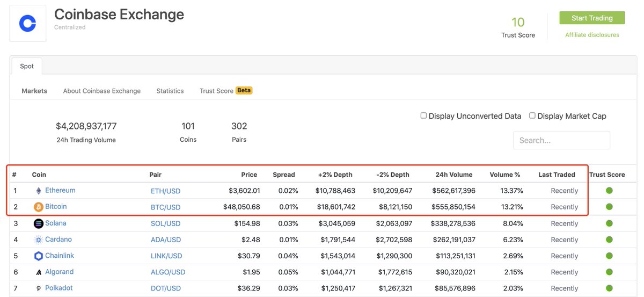Sort by the Price column header
644x297 pixels.
pyautogui.click(x=249, y=175)
